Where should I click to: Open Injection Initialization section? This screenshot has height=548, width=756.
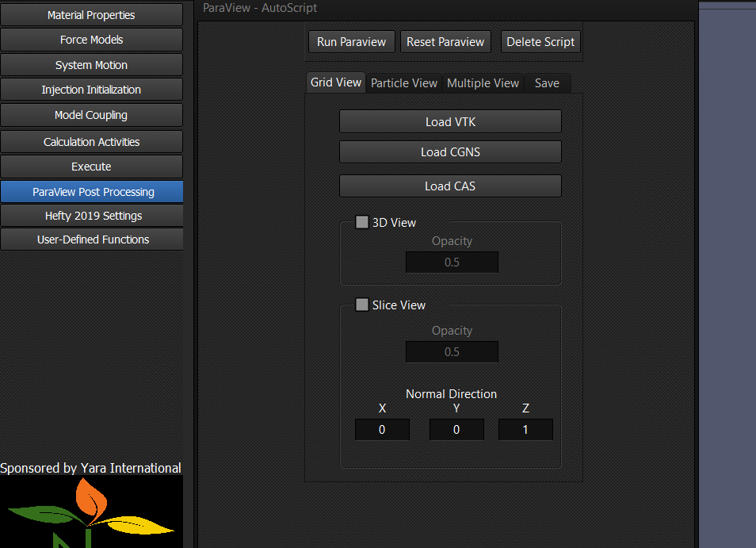click(x=91, y=90)
